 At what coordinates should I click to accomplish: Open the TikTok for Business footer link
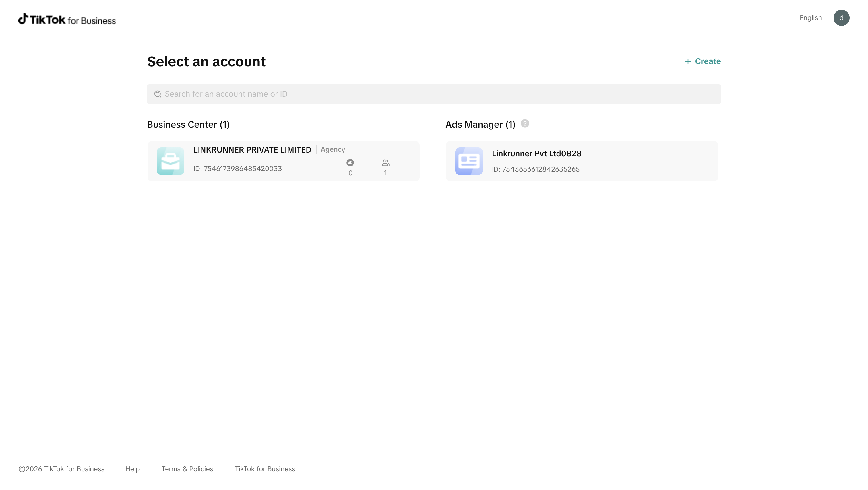click(x=265, y=469)
